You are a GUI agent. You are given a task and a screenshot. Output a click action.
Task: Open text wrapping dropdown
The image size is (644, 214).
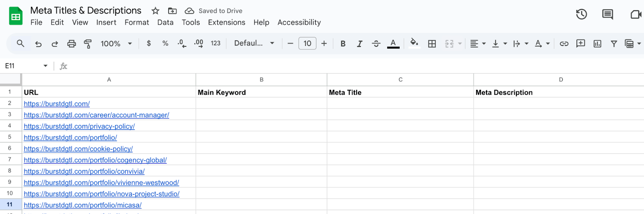point(521,44)
